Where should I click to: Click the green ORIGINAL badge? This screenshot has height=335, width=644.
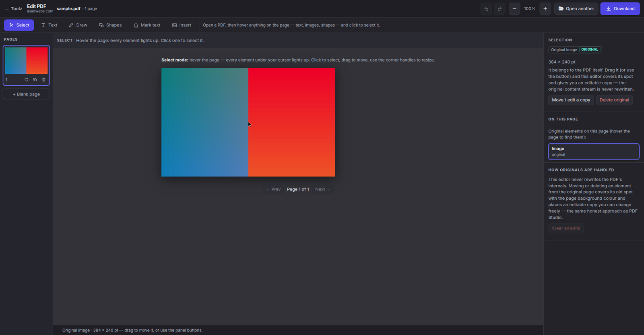[x=590, y=50]
